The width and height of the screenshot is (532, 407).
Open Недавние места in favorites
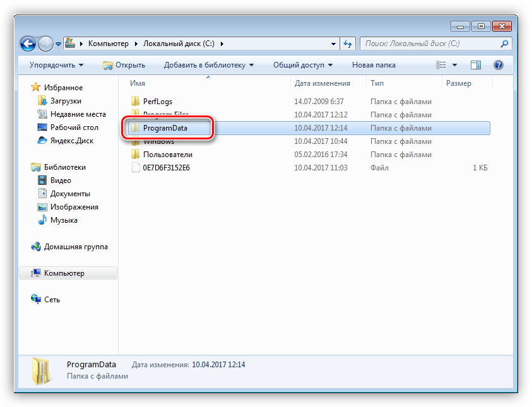click(x=78, y=114)
